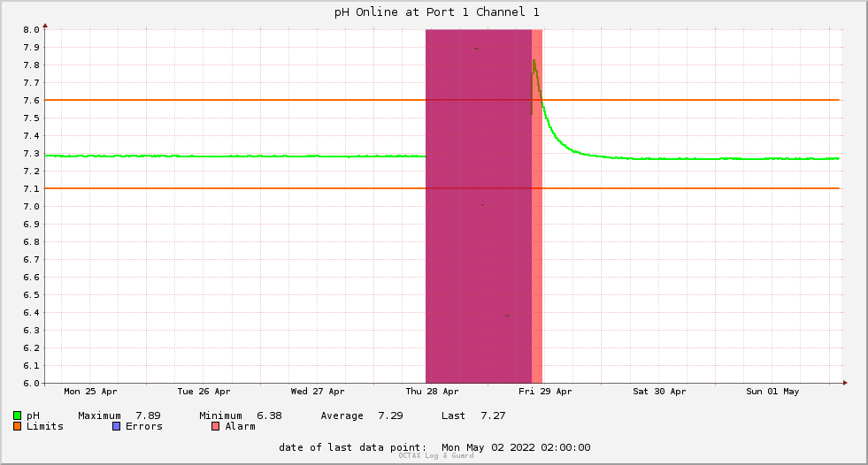The image size is (868, 465).
Task: Click the 'Wed 27 Apr' axis label
Action: [x=317, y=392]
